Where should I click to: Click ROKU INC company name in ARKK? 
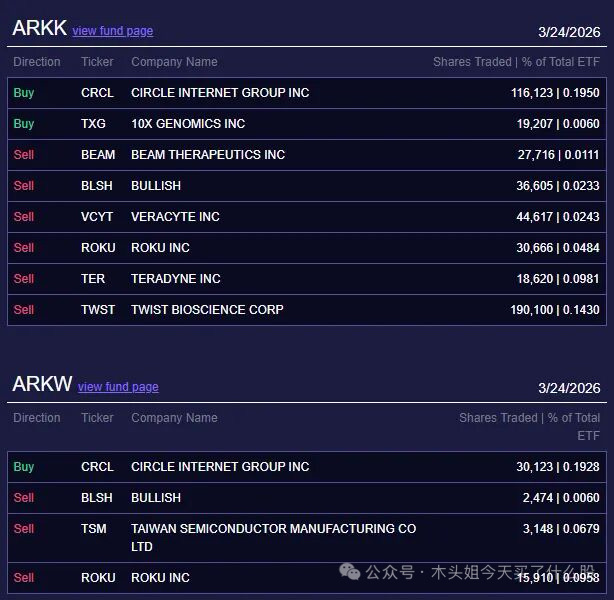point(160,248)
